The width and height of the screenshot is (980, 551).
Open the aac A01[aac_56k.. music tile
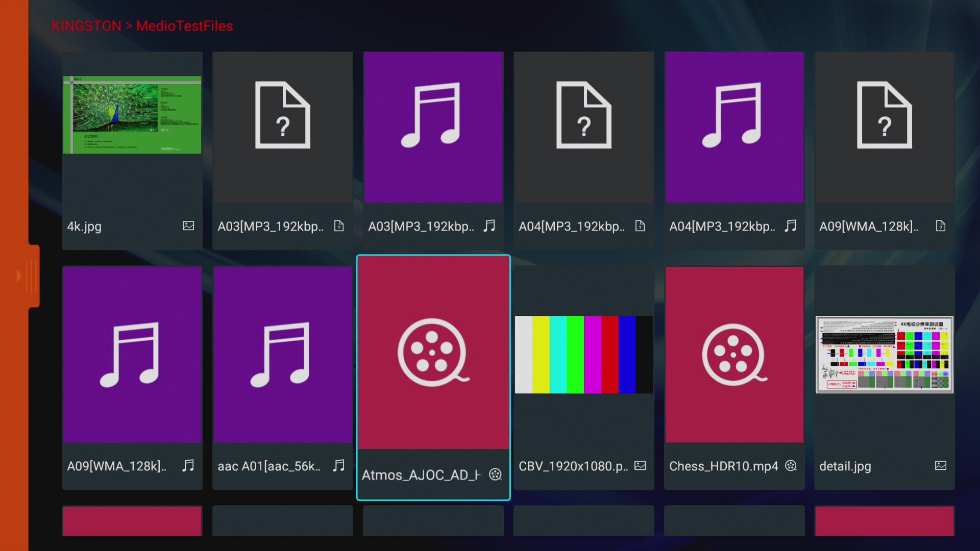click(x=283, y=355)
